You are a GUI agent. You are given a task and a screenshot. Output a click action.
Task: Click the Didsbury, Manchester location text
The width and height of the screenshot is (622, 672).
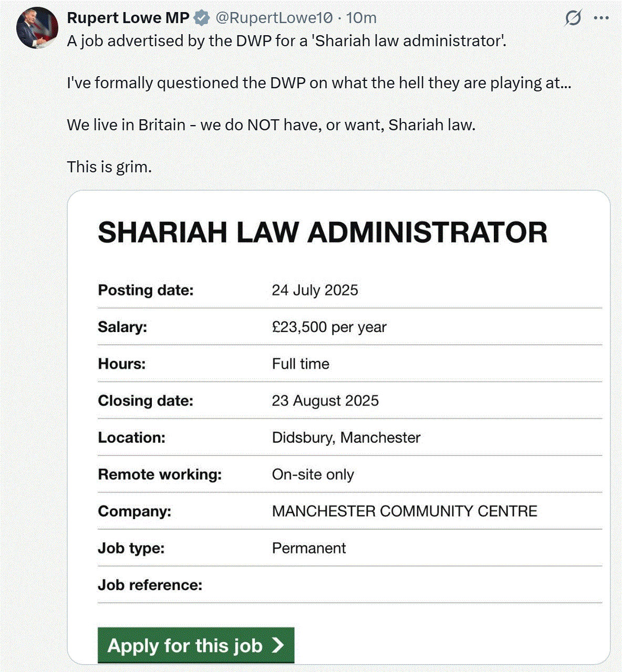click(346, 437)
